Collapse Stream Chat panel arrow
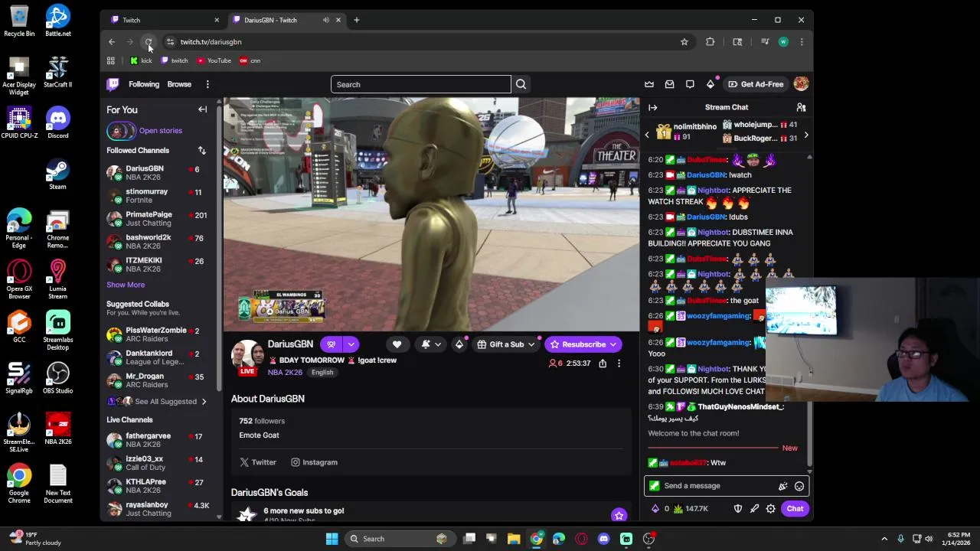This screenshot has width=980, height=551. [653, 107]
